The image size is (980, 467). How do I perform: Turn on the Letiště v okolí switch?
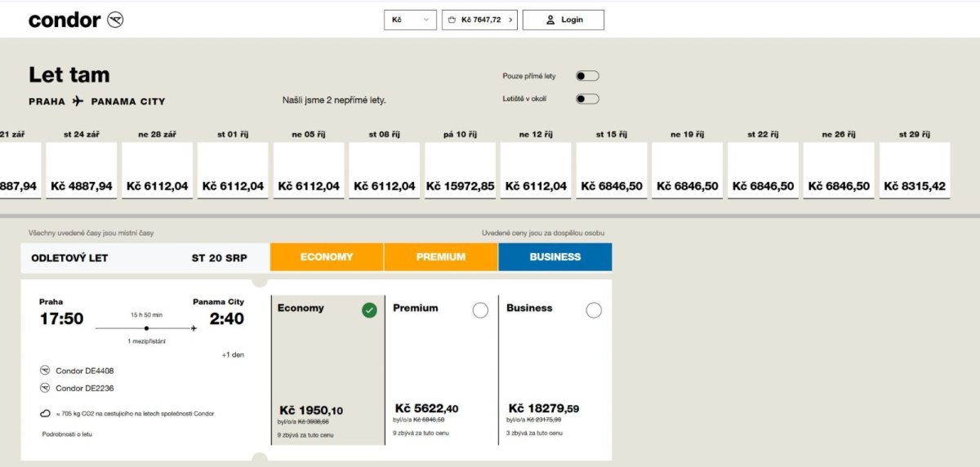(x=587, y=99)
